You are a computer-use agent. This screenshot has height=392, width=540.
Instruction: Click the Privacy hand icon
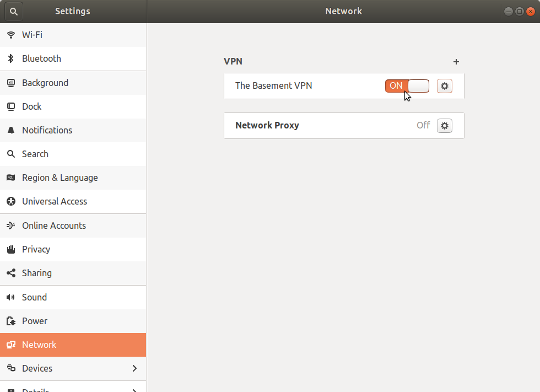click(x=11, y=249)
